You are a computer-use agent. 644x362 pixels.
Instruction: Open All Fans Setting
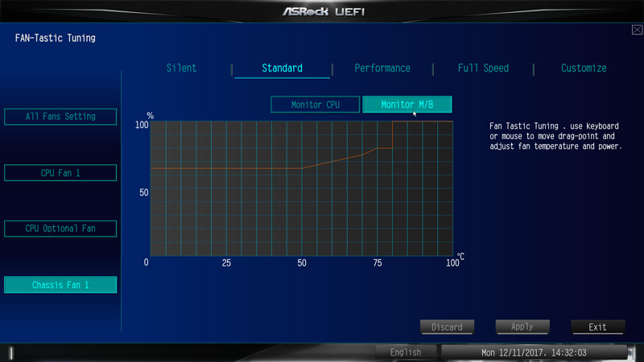coord(60,117)
